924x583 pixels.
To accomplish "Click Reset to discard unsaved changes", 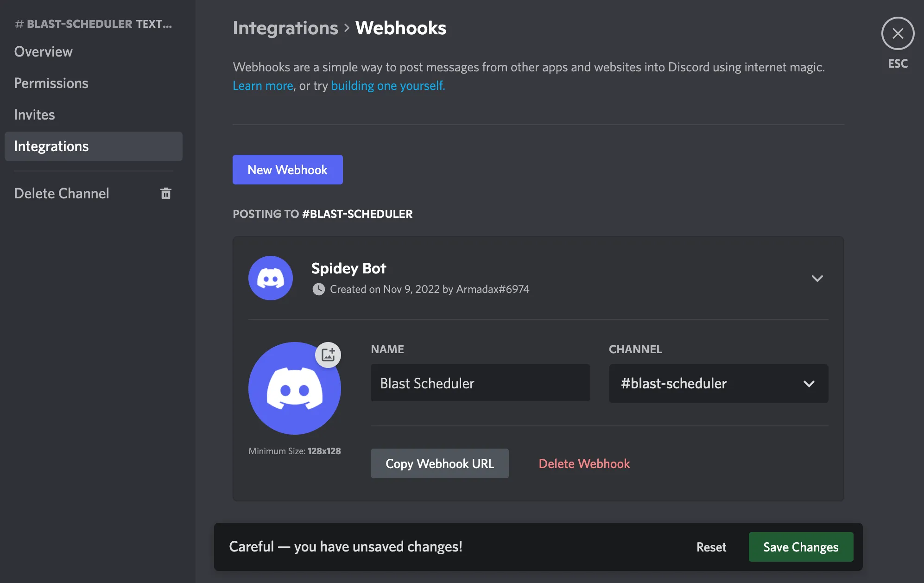I will pyautogui.click(x=711, y=547).
